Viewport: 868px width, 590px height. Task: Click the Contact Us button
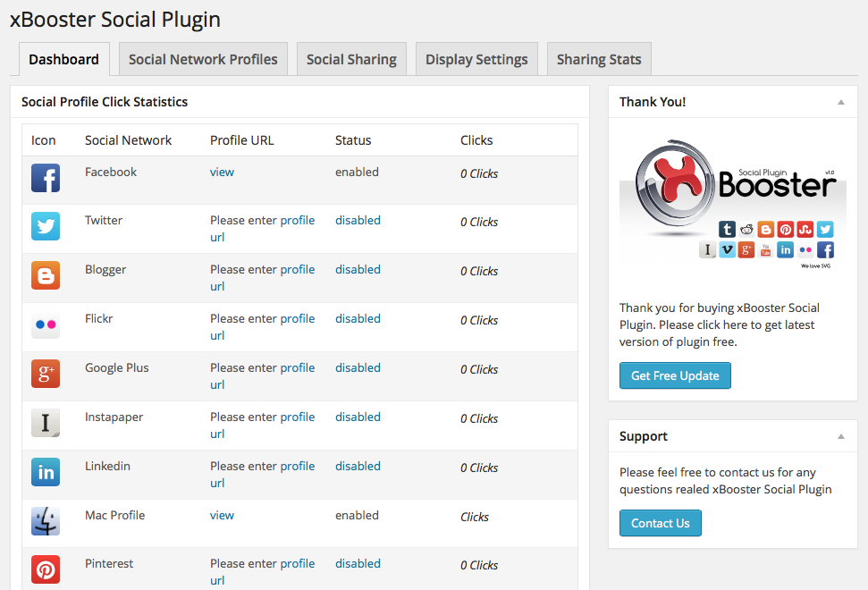coord(661,523)
